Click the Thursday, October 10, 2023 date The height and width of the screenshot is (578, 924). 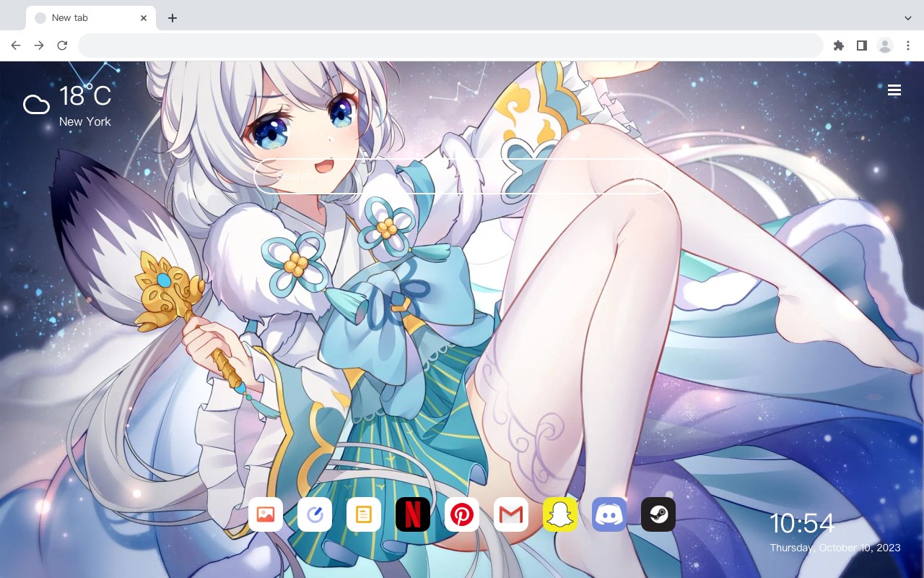tap(835, 548)
